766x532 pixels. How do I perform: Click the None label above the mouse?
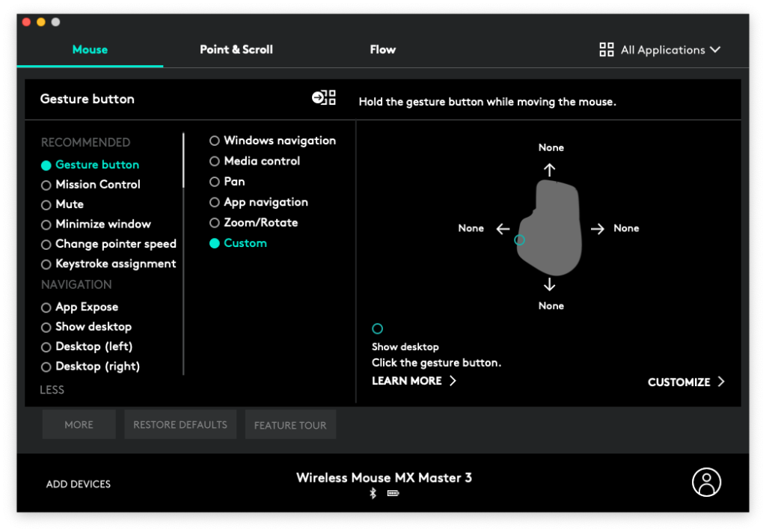[x=551, y=147]
